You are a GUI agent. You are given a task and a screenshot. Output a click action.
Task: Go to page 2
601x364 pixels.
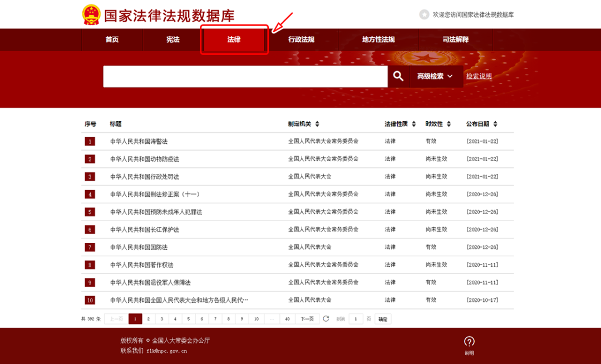149,319
